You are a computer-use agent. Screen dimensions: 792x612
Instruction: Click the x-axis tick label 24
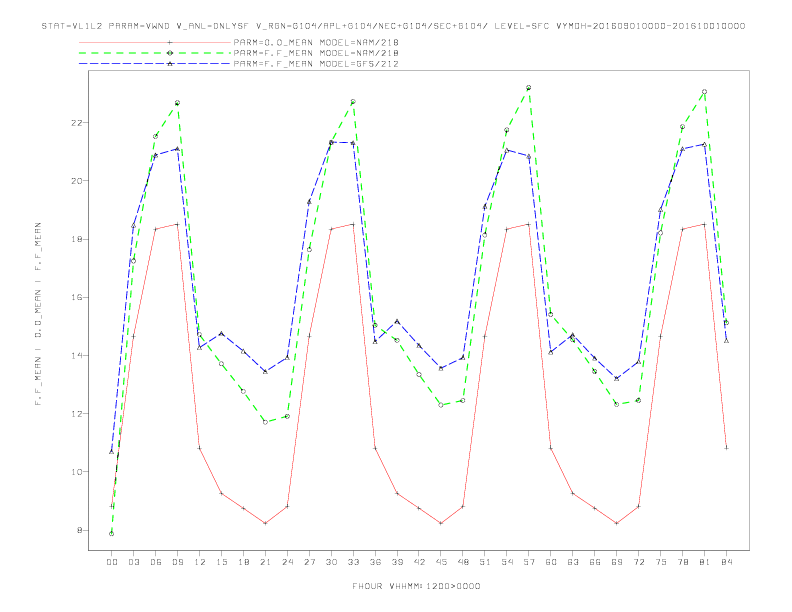coord(287,562)
